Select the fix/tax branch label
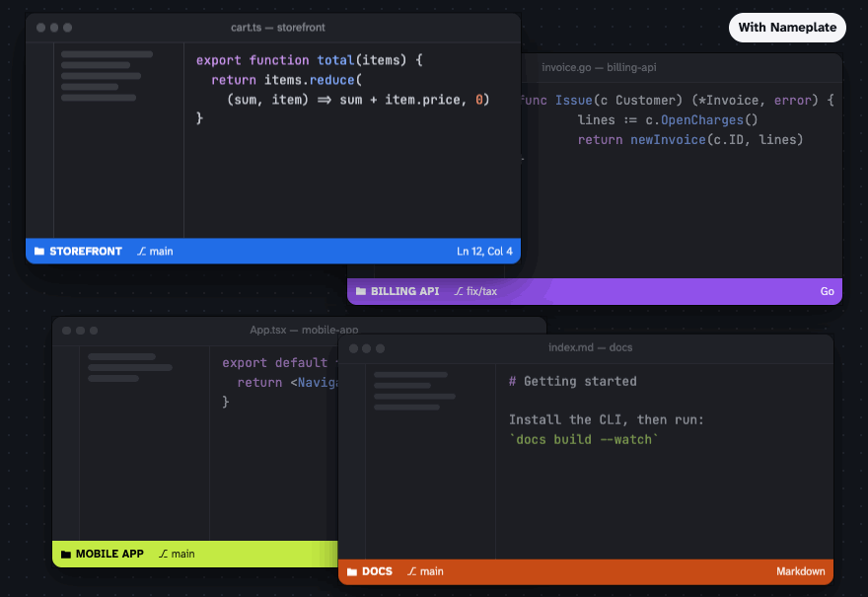The width and height of the screenshot is (868, 597). click(481, 291)
